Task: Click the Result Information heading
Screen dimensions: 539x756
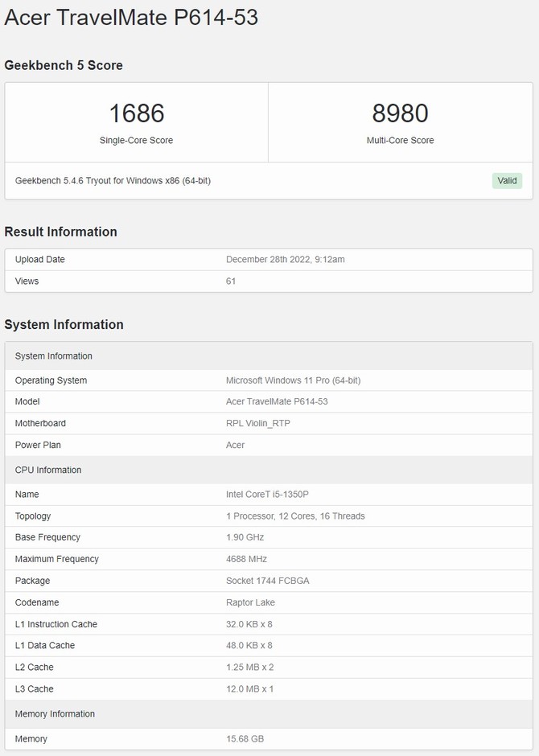Action: pyautogui.click(x=61, y=232)
